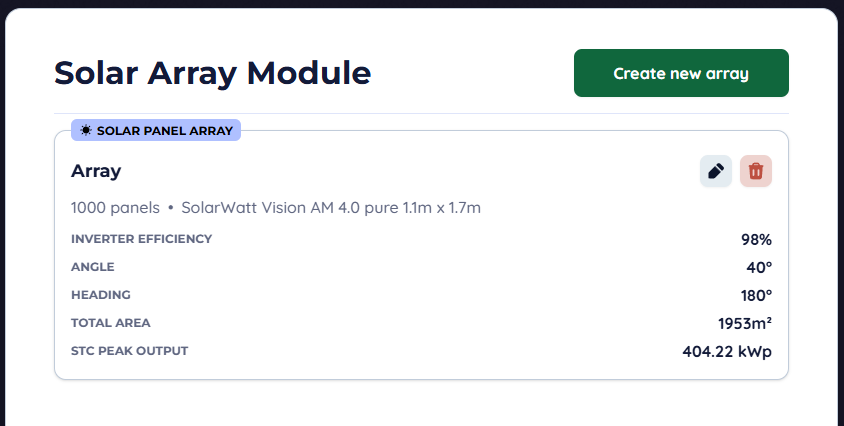Click the 98% efficiency value
The width and height of the screenshot is (844, 426).
756,240
